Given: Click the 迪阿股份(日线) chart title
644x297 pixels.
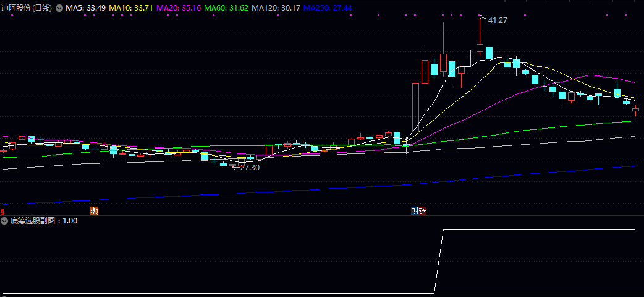Looking at the screenshot, I should [x=27, y=8].
